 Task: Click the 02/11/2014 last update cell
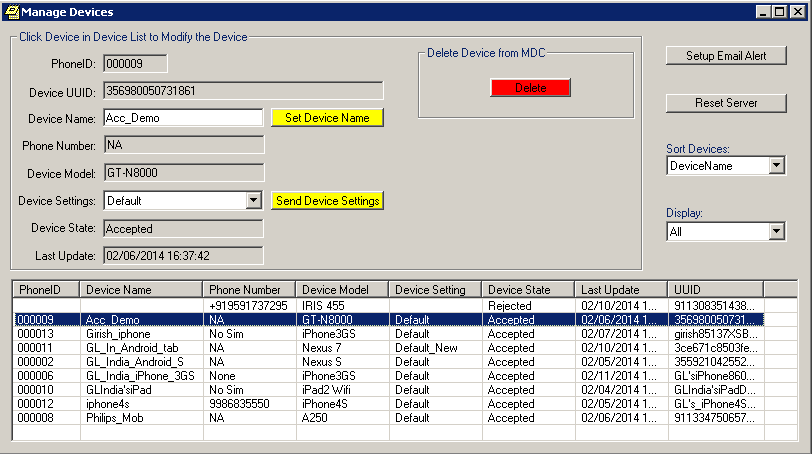coord(619,376)
